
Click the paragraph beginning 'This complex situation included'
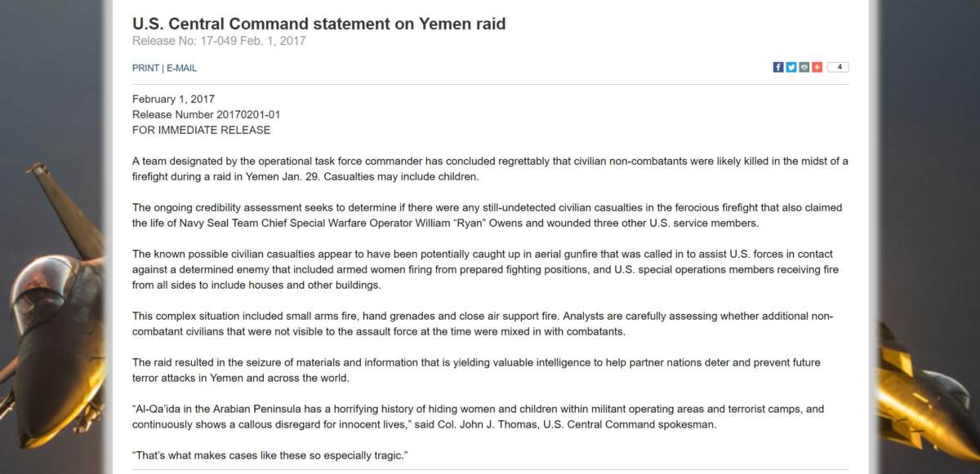point(482,324)
